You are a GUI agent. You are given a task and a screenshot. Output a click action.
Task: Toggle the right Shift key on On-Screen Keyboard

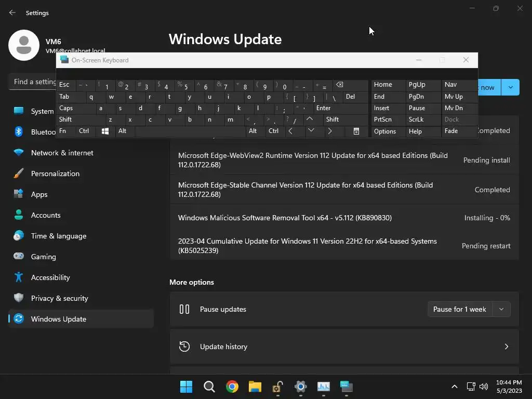pos(345,119)
